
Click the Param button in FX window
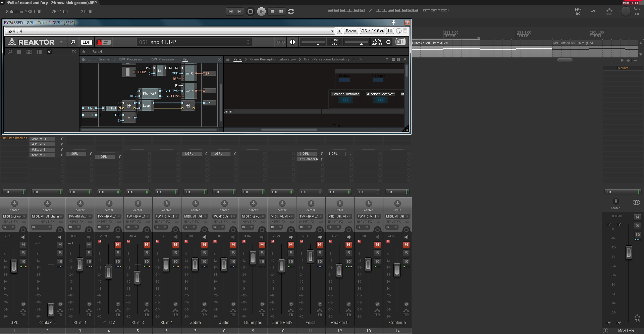[x=351, y=31]
